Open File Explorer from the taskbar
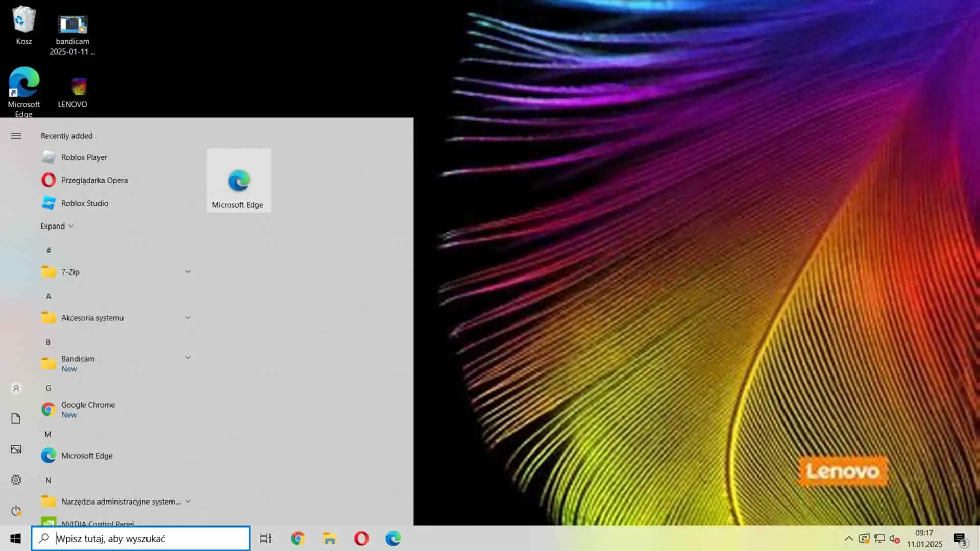The height and width of the screenshot is (551, 980). 330,538
